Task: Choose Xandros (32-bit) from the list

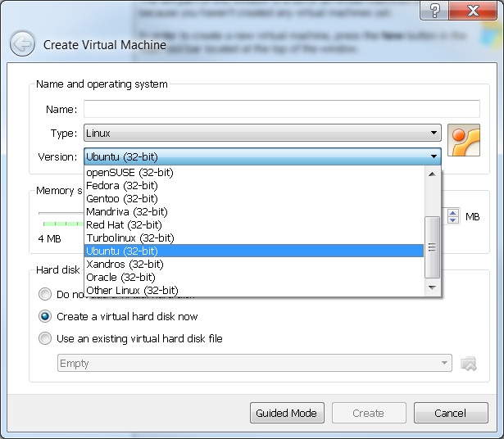Action: pyautogui.click(x=254, y=265)
